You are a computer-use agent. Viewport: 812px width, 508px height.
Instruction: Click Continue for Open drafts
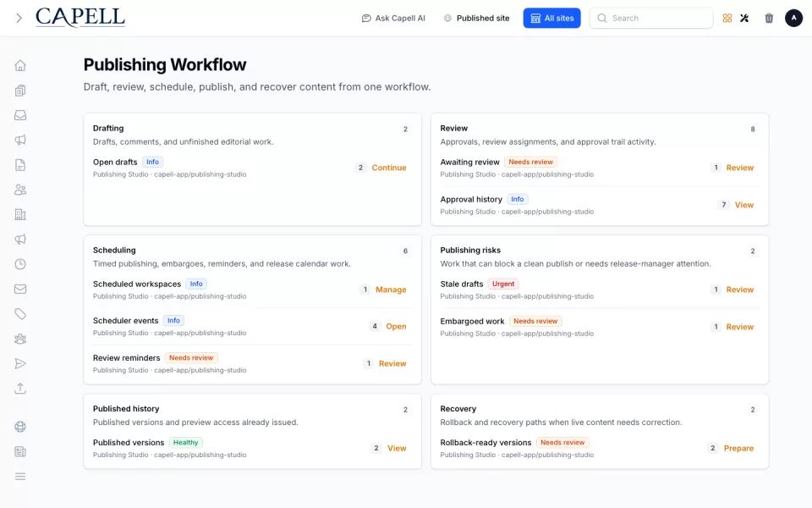point(389,168)
